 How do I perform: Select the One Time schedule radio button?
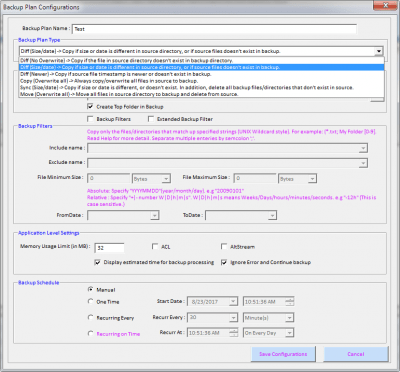tap(90, 301)
